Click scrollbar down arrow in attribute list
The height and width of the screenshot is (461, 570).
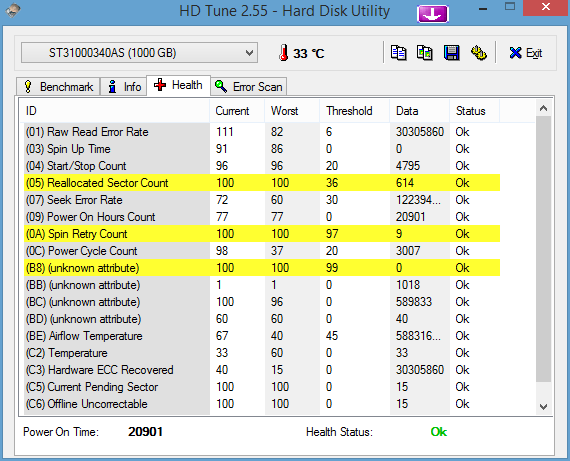543,406
